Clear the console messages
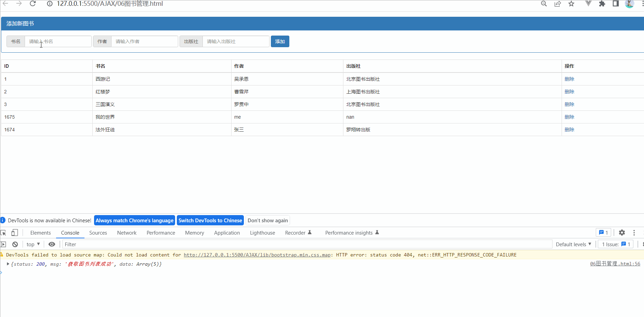 [x=15, y=244]
